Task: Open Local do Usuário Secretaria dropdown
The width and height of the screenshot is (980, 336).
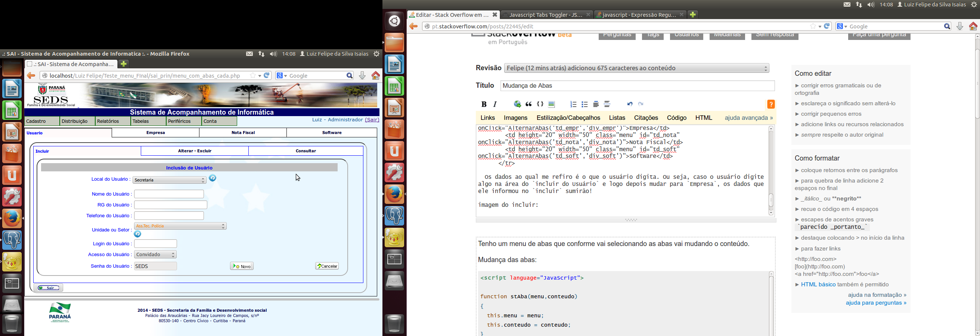Action: [169, 180]
